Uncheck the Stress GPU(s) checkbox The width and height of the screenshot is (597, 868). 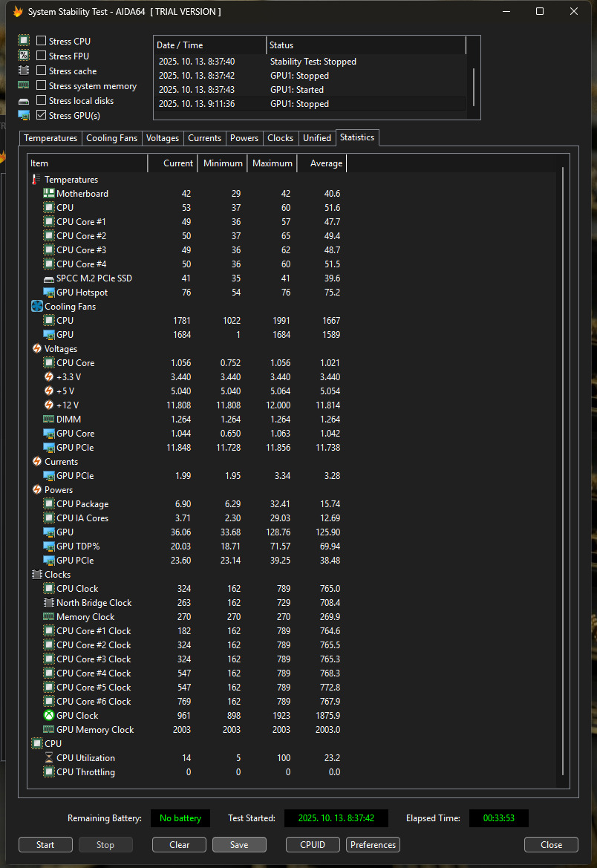[x=41, y=115]
